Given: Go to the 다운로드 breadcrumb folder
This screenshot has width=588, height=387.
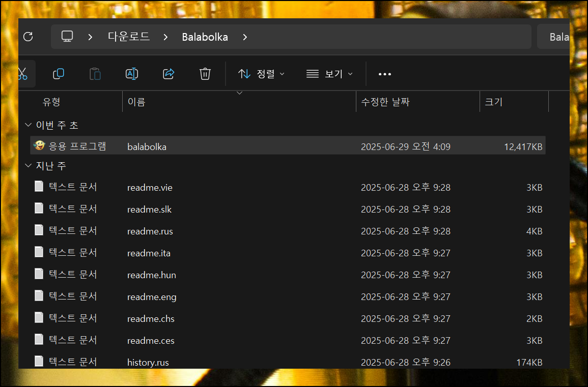Looking at the screenshot, I should point(129,36).
